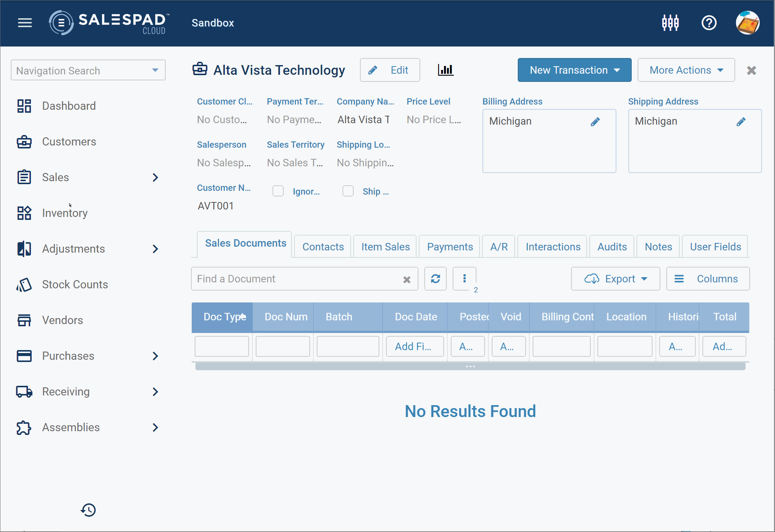Open Stock Counts in sidebar
The width and height of the screenshot is (775, 532).
75,285
